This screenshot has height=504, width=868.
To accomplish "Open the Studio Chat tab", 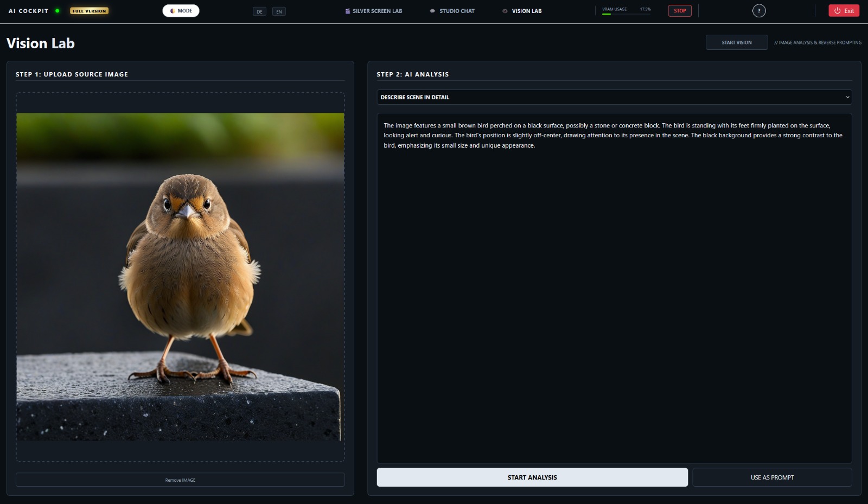I will click(x=452, y=11).
